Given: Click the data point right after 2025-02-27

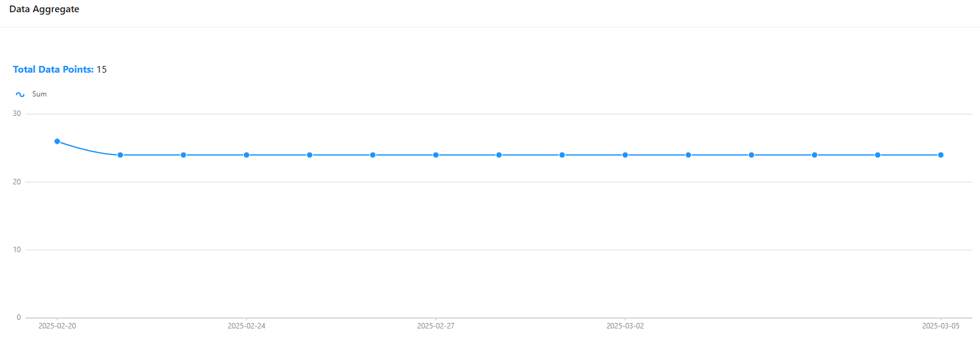Looking at the screenshot, I should [499, 155].
